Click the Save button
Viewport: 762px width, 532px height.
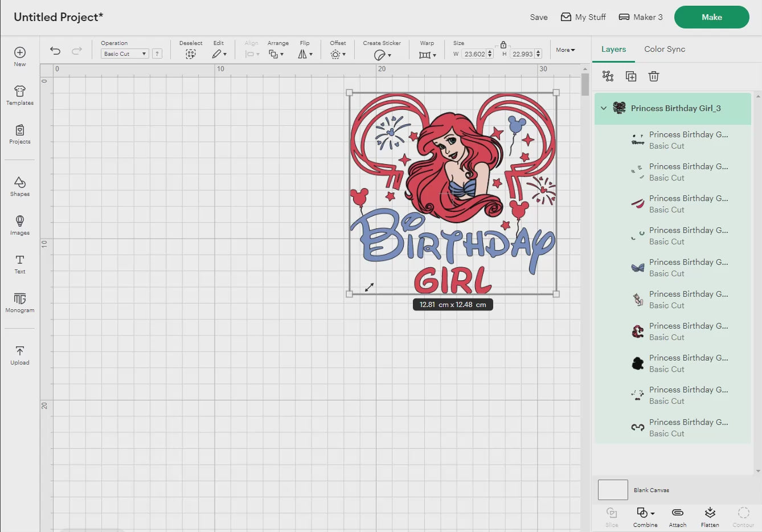[x=539, y=17]
